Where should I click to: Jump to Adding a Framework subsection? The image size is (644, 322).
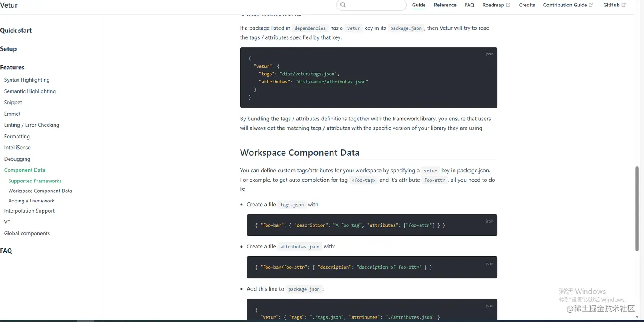pos(32,201)
